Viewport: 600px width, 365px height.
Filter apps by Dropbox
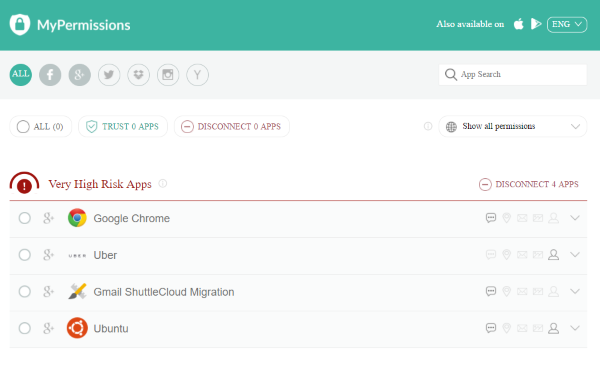[139, 75]
